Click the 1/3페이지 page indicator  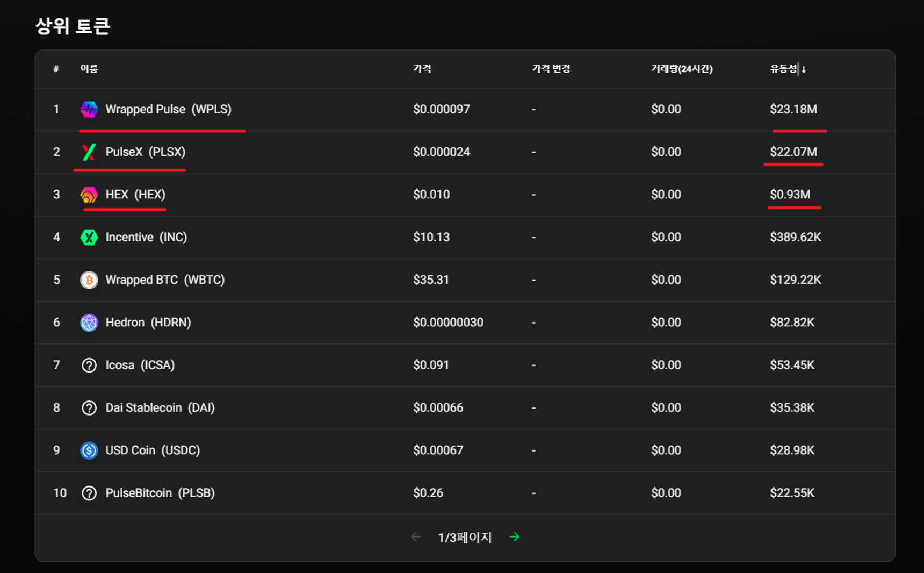465,537
